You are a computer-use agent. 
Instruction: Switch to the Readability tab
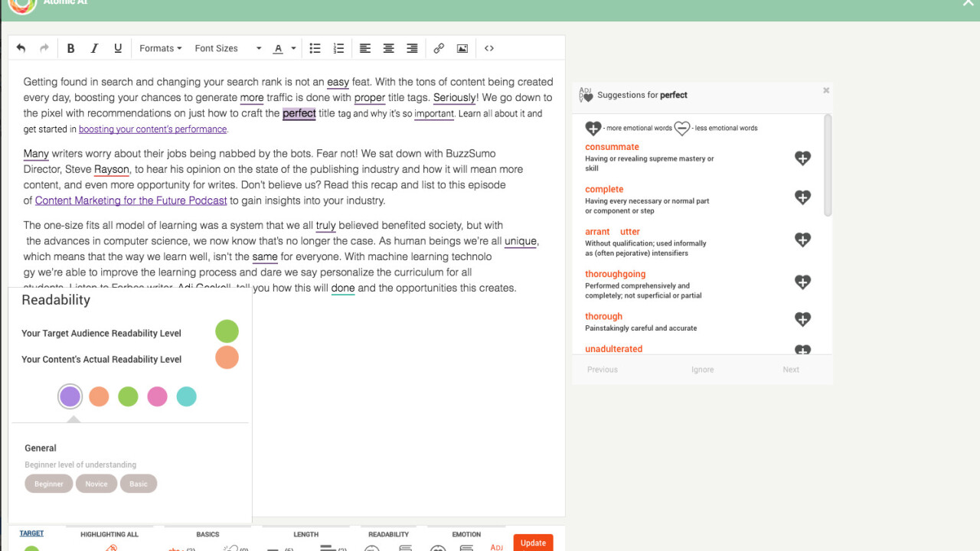pyautogui.click(x=388, y=534)
